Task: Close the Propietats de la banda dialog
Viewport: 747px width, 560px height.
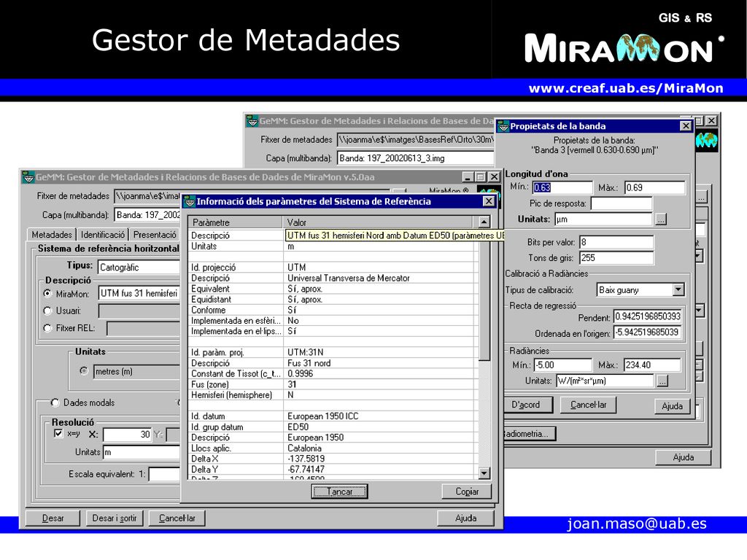Action: [x=686, y=125]
